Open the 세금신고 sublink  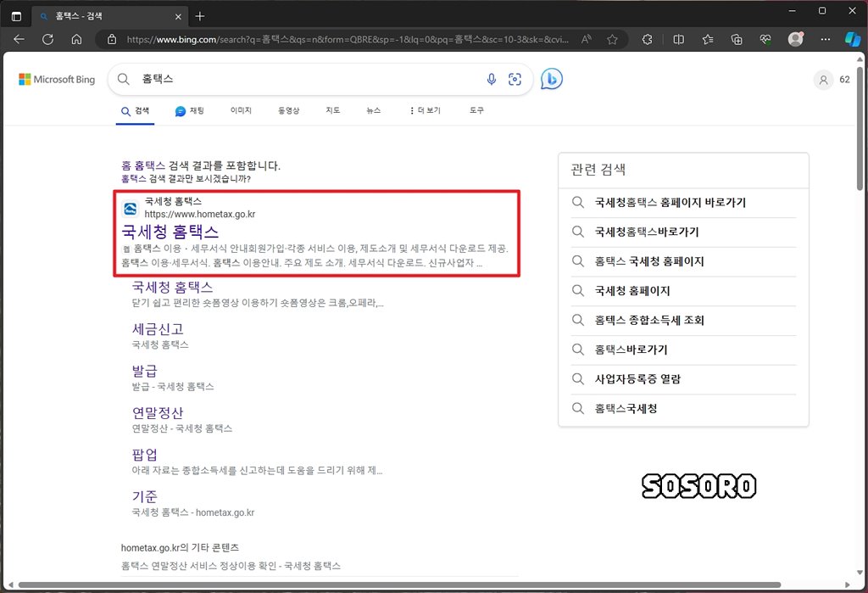pyautogui.click(x=158, y=329)
